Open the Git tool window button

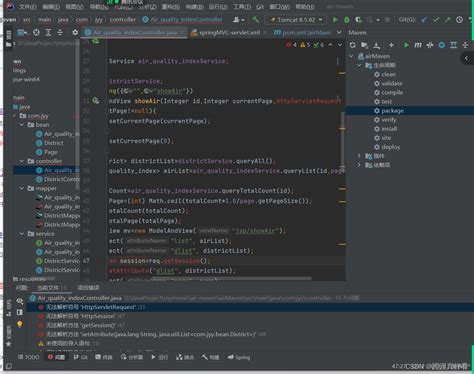[x=80, y=357]
